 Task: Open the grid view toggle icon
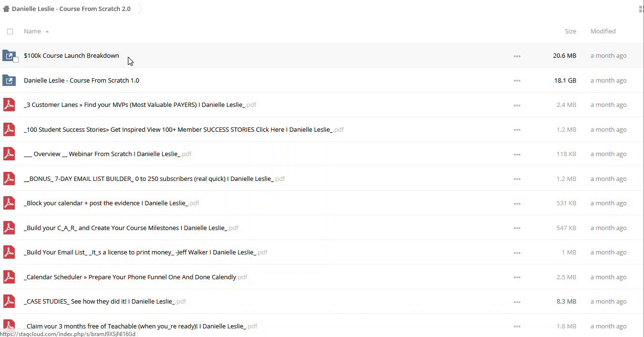(x=641, y=9)
